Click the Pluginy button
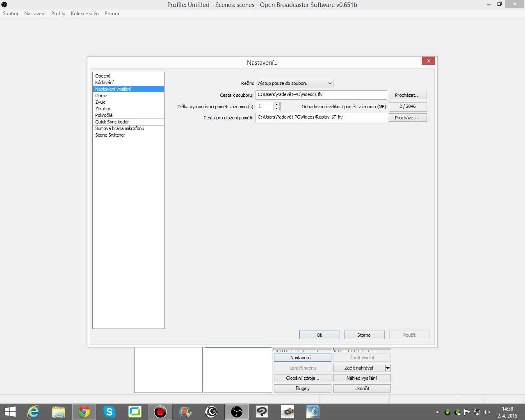525x420 pixels. pyautogui.click(x=302, y=388)
